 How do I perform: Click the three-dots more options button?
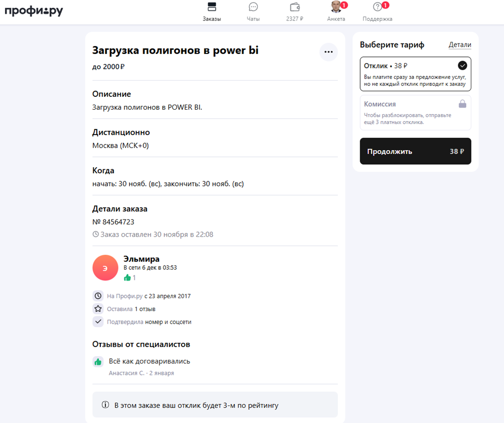click(x=329, y=52)
